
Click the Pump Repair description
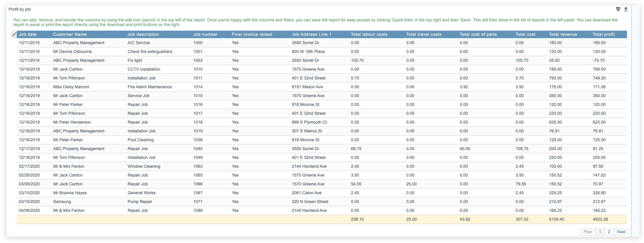tap(140, 201)
